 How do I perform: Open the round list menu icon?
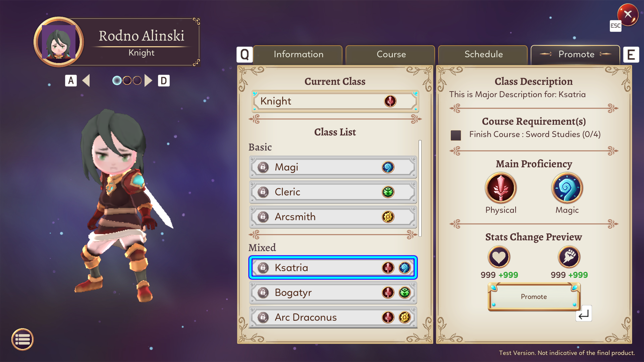22,339
